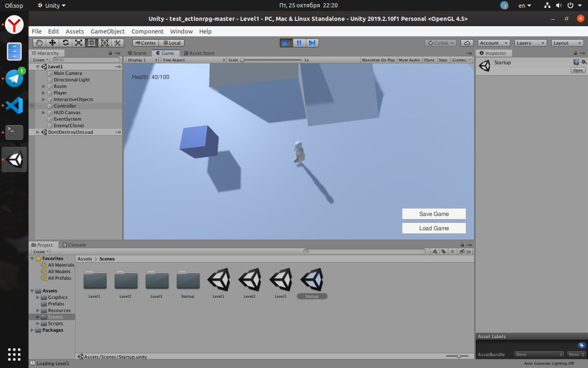The height and width of the screenshot is (368, 588).
Task: Toggle Mute Audio in Game view
Action: (x=409, y=60)
